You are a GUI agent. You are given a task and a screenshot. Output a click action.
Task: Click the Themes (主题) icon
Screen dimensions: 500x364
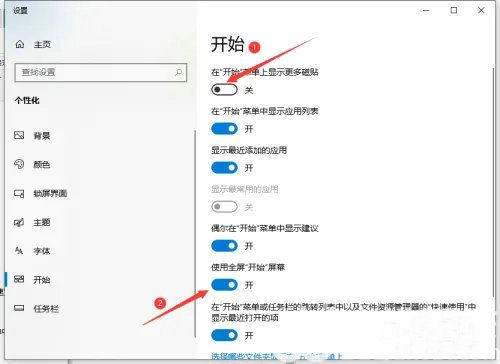tap(19, 222)
